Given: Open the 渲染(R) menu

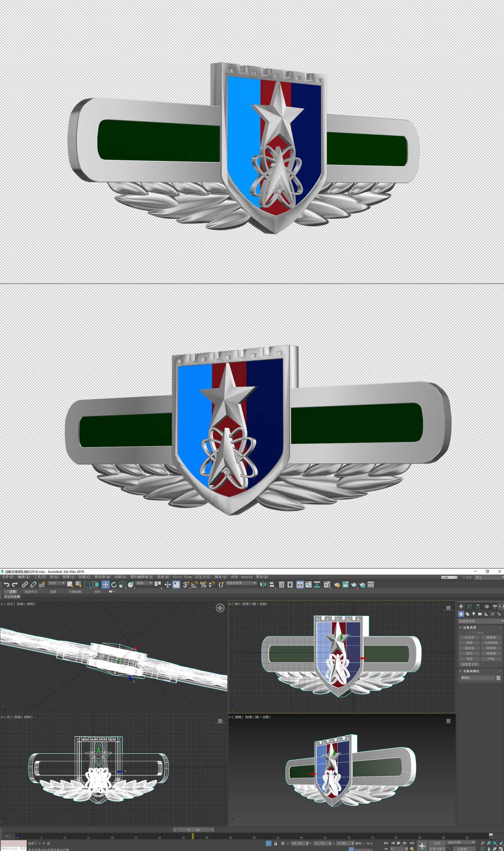Looking at the screenshot, I should point(163,577).
